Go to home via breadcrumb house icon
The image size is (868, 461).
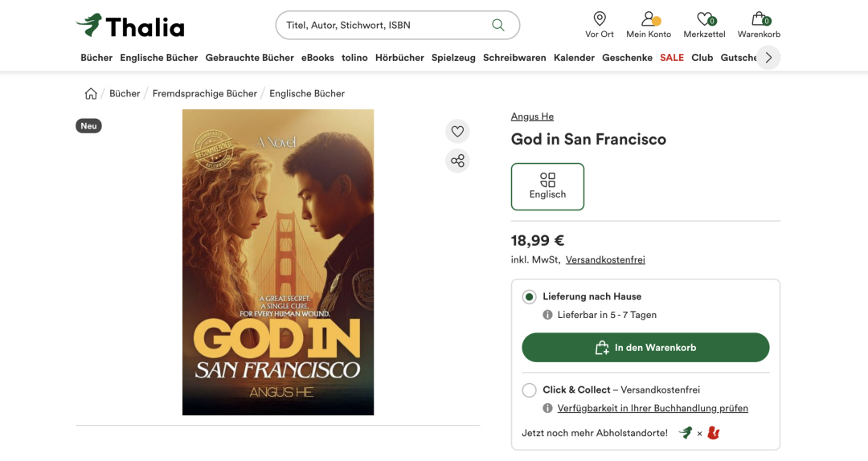pyautogui.click(x=91, y=94)
